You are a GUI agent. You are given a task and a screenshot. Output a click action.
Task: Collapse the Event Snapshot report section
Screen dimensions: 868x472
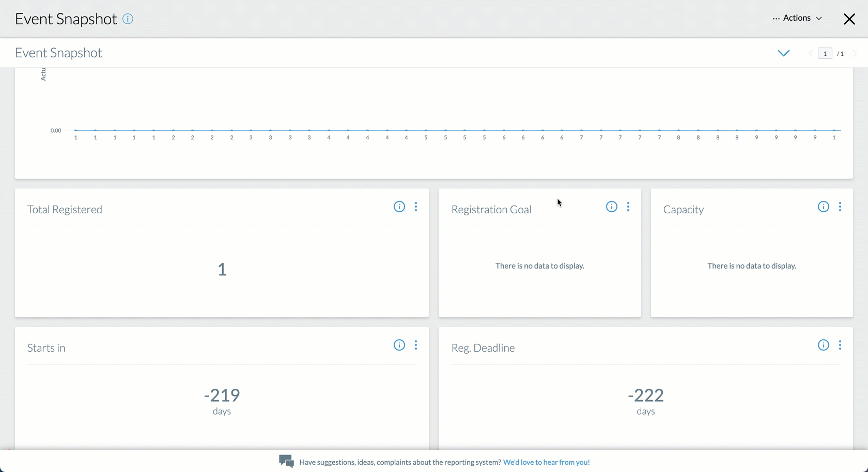[x=784, y=53]
